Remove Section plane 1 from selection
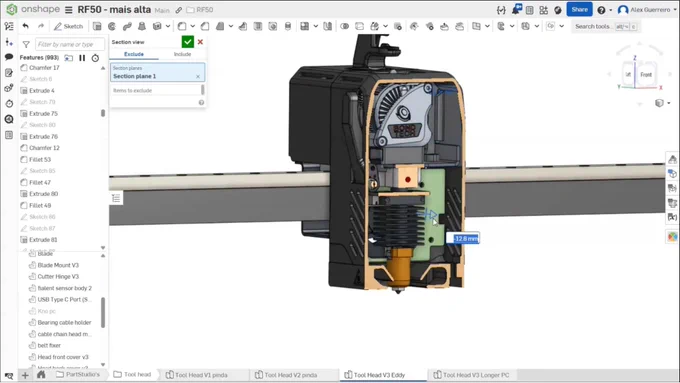Image resolution: width=680 pixels, height=383 pixels. click(x=198, y=76)
